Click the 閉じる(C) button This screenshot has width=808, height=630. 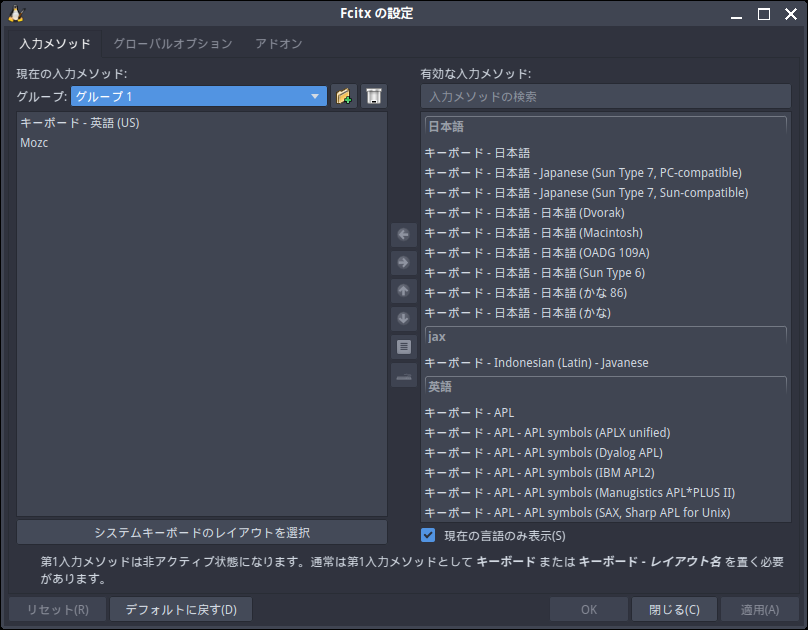click(674, 609)
